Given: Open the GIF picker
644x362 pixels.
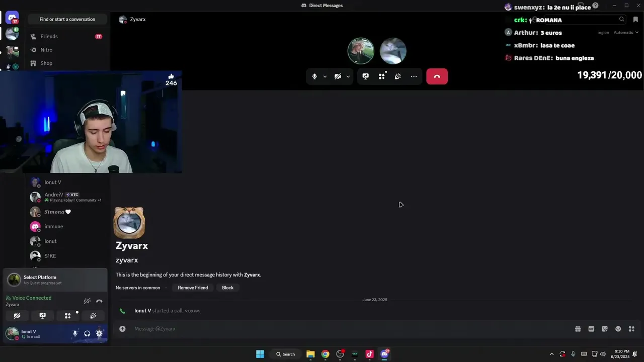Looking at the screenshot, I should [x=591, y=329].
